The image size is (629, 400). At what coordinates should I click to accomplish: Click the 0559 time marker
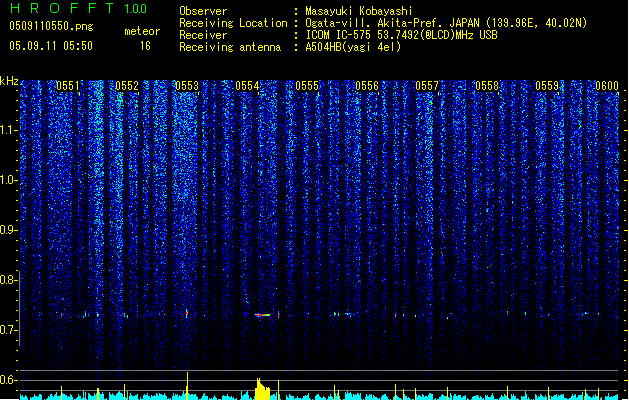pyautogui.click(x=547, y=86)
